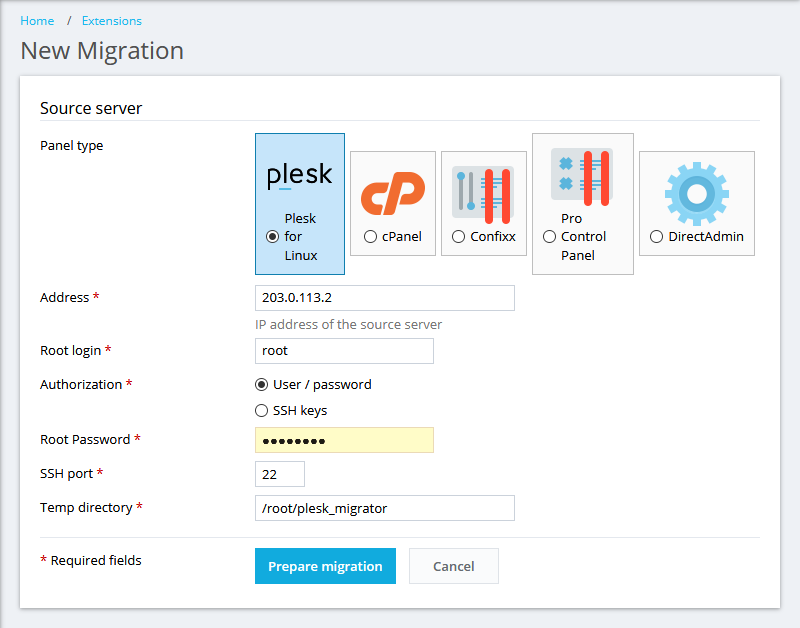800x628 pixels.
Task: Click the orange cPanel logo icon
Action: point(393,193)
